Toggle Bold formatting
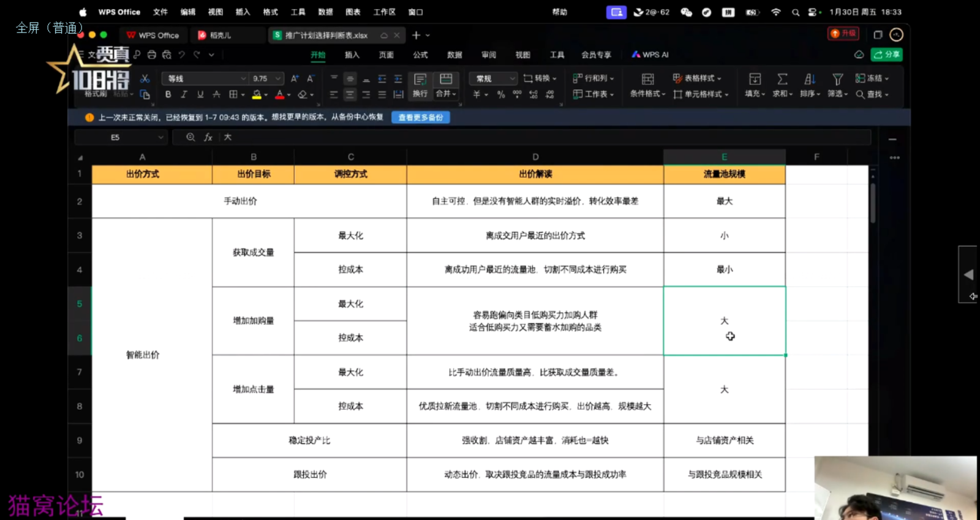980x520 pixels. pos(168,94)
